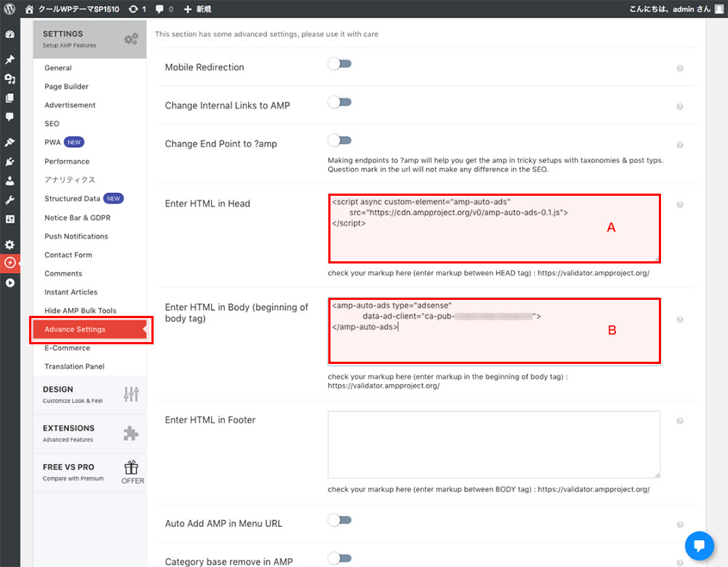Image resolution: width=728 pixels, height=567 pixels.
Task: Click help icon for Mobile Redirection
Action: tap(680, 68)
